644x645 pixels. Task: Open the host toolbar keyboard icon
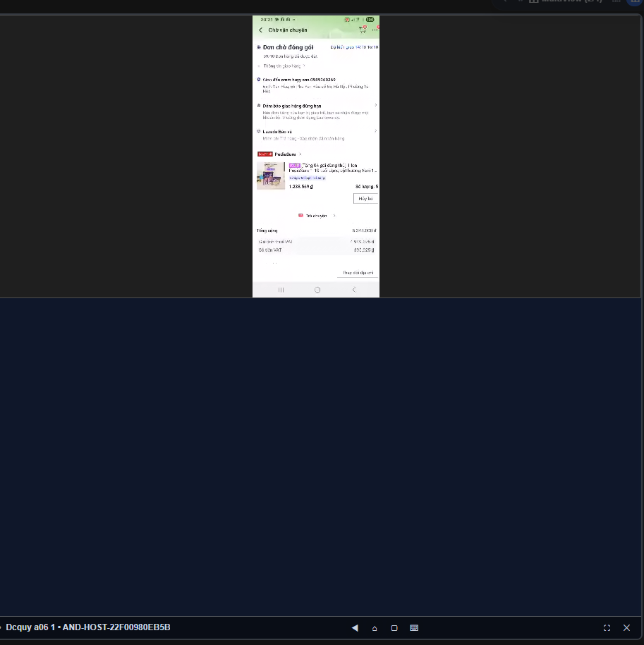[414, 627]
